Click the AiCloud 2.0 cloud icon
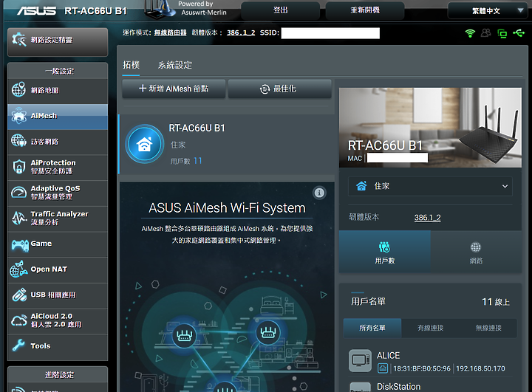Image resolution: width=532 pixels, height=392 pixels. click(19, 320)
